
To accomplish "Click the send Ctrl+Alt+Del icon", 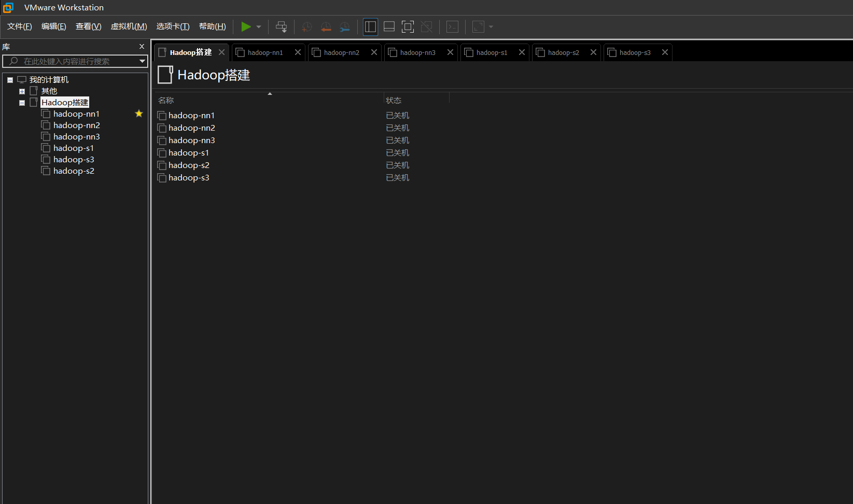I will pos(282,27).
